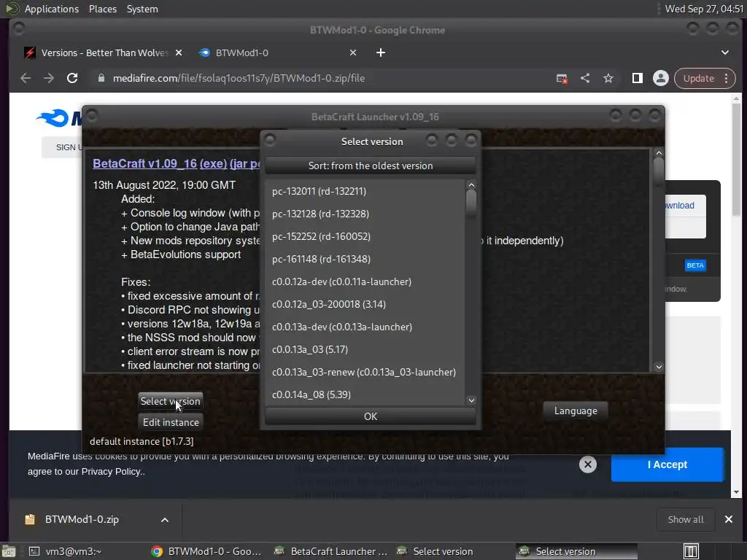Switch to Versions - Better Than Wolves tab
The height and width of the screenshot is (560, 747).
[x=102, y=52]
